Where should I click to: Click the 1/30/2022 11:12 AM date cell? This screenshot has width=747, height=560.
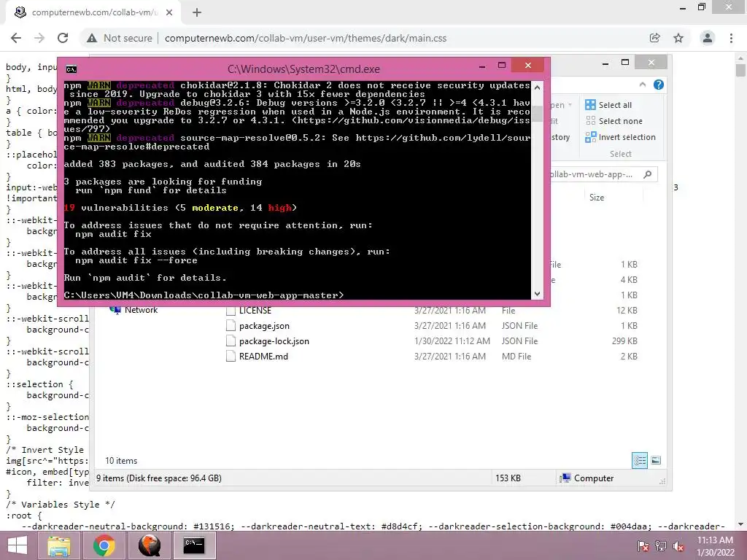tap(452, 341)
